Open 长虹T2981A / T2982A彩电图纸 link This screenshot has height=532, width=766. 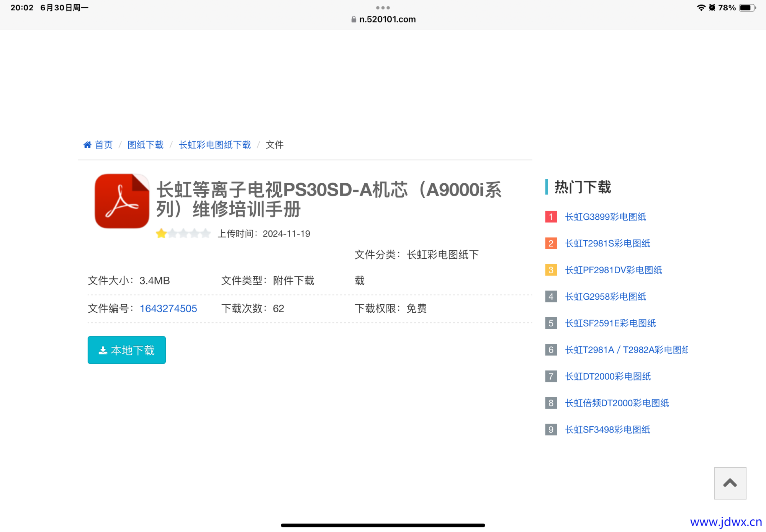627,350
